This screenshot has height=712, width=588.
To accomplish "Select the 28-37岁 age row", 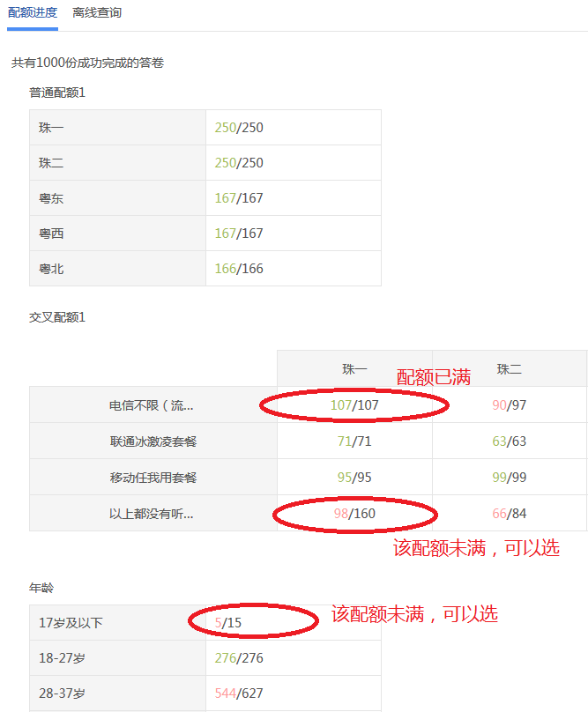I will click(x=205, y=693).
